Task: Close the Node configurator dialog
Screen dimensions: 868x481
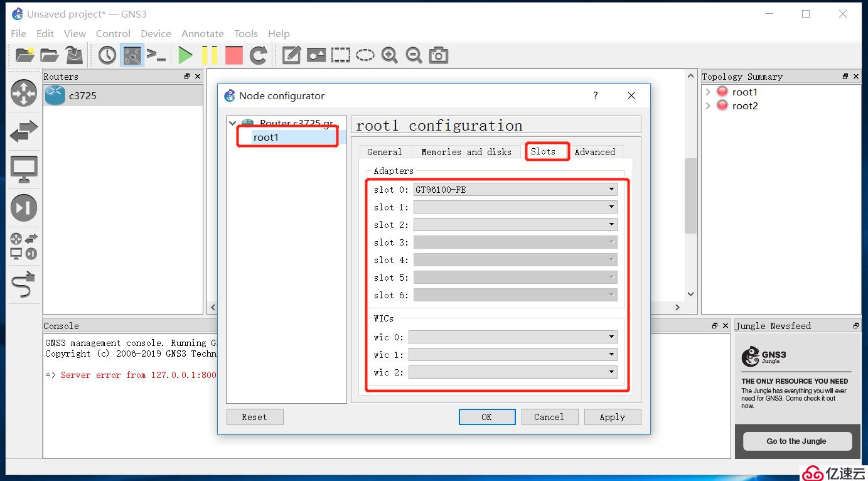Action: pos(631,95)
